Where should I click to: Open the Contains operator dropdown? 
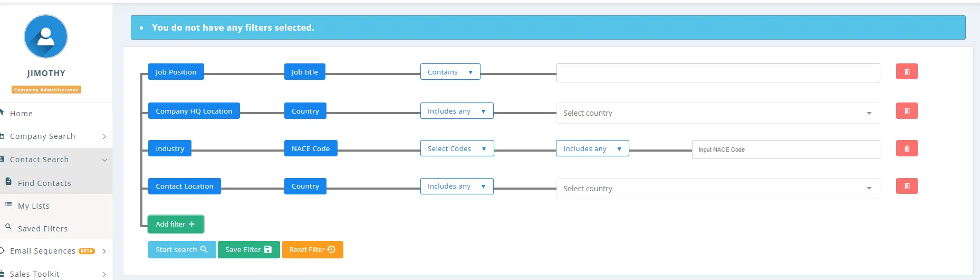(x=450, y=72)
